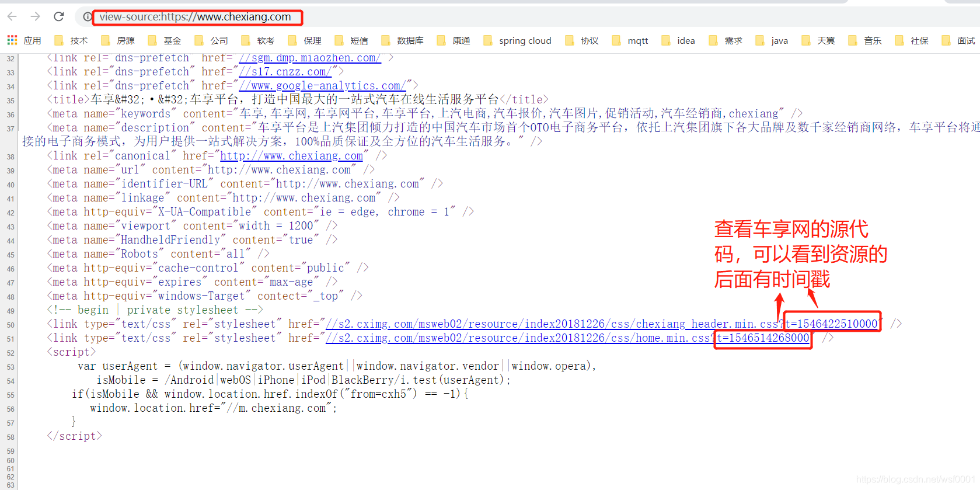Viewport: 980px width, 490px height.
Task: Click the linkage meta line
Action: coord(223,197)
